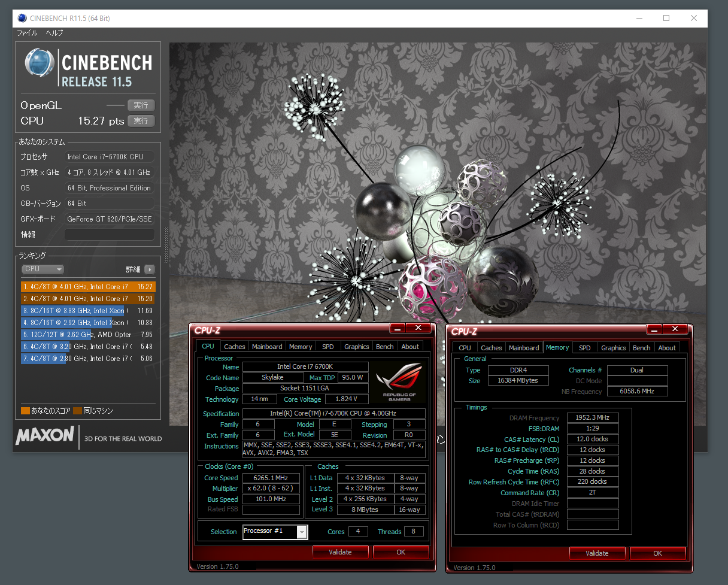728x585 pixels.
Task: Select ranking row 7 with score 5.06
Action: [x=88, y=359]
